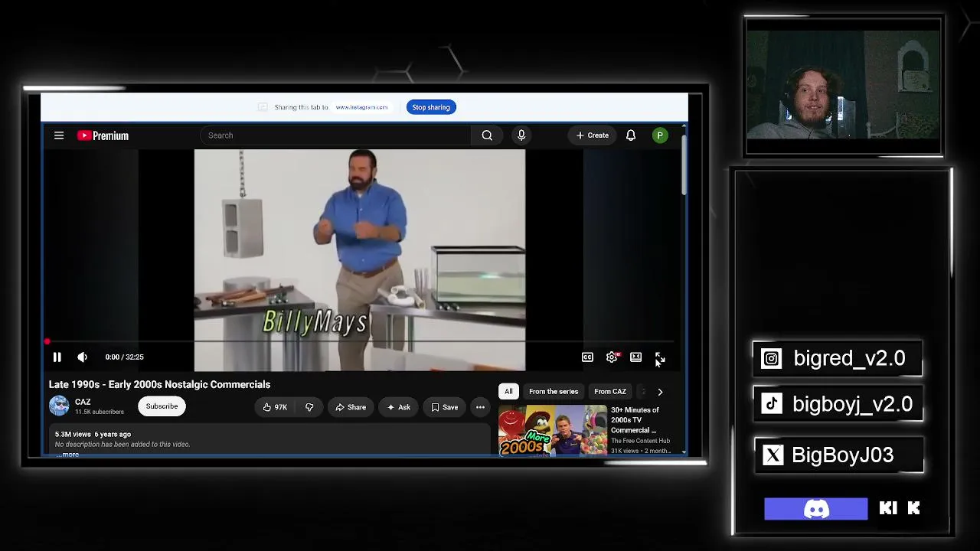The height and width of the screenshot is (551, 980).
Task: Open the YouTube guide hamburger menu
Action: [x=59, y=135]
